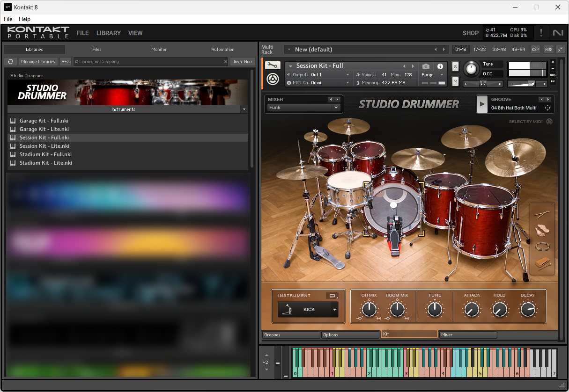
Task: Expand the Instruments dropdown arrow under library banner
Action: click(x=244, y=109)
